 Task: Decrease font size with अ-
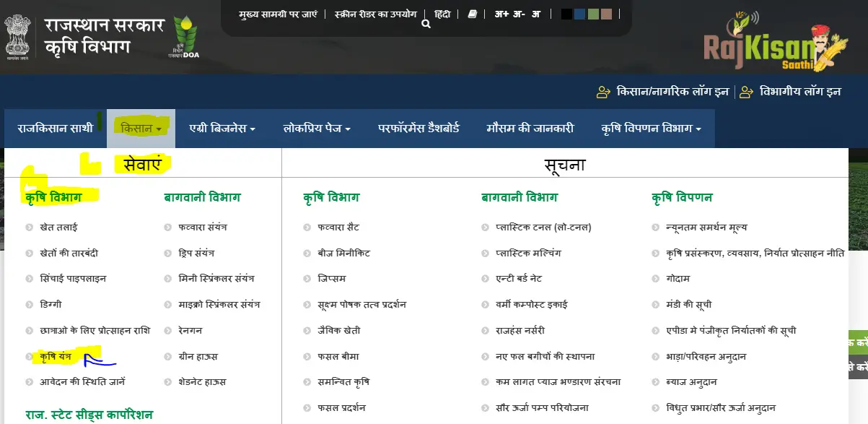tap(519, 14)
